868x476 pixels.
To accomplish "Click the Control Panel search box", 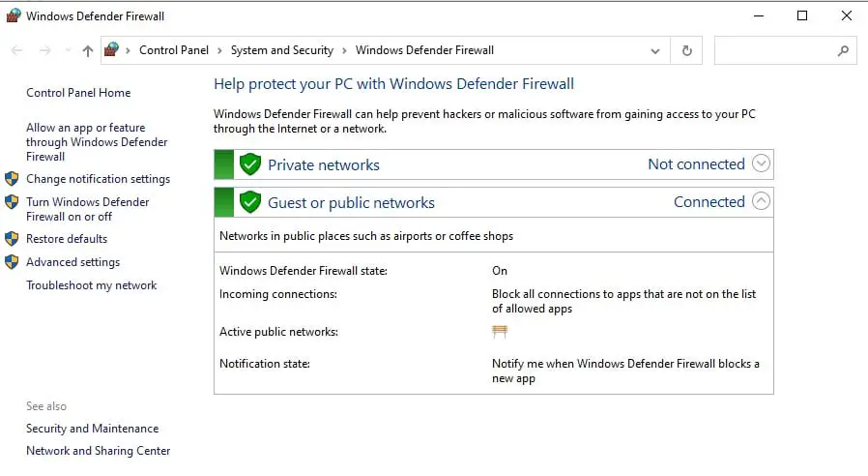I will click(x=786, y=50).
